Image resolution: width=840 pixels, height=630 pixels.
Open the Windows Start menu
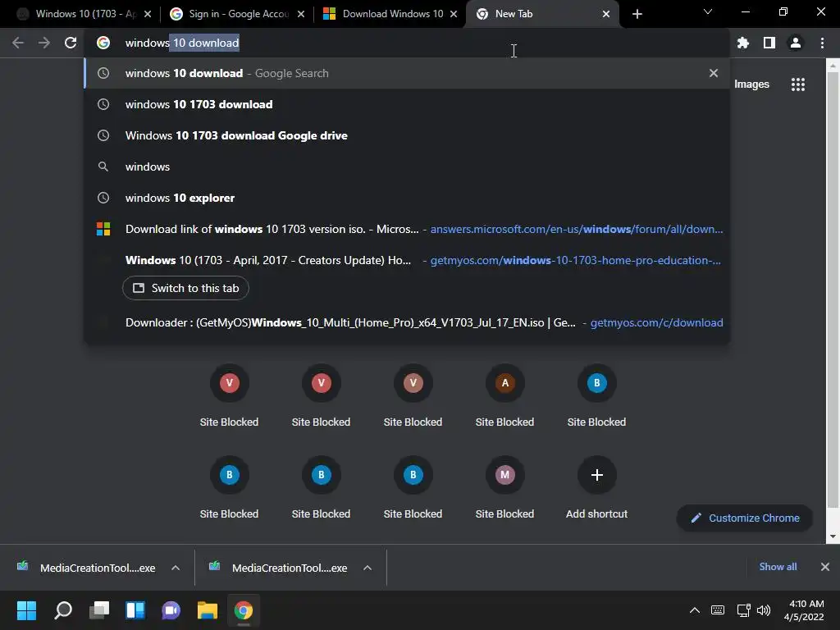tap(26, 610)
